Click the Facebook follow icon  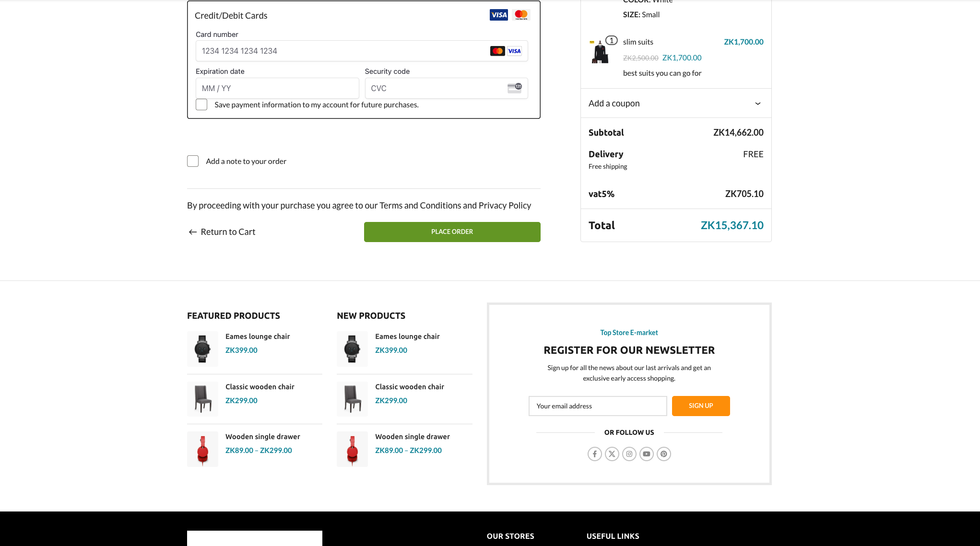[594, 454]
